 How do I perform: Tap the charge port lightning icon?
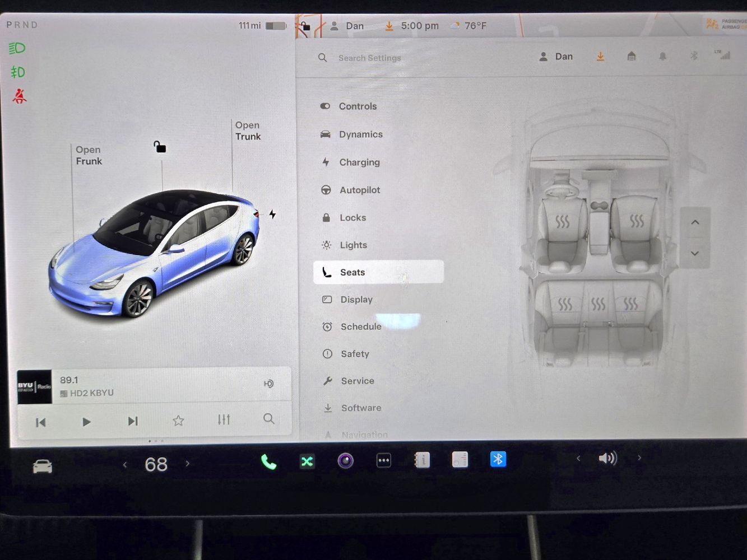(x=272, y=214)
